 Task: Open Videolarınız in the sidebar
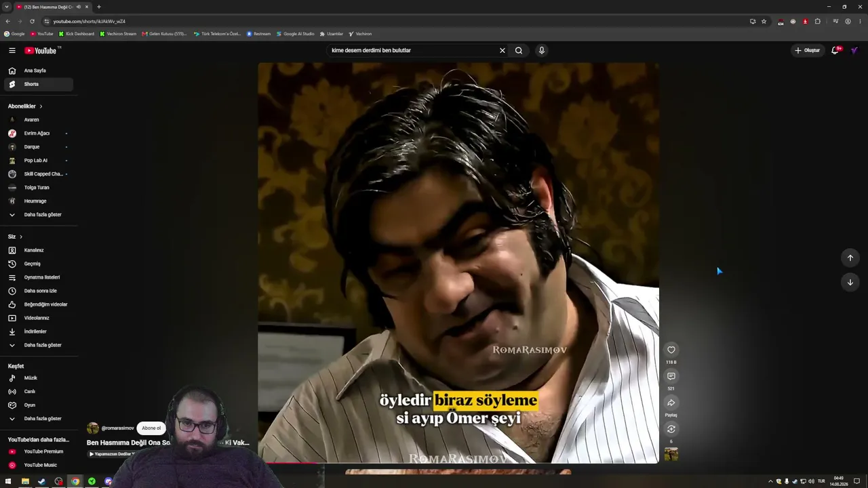[x=39, y=318]
